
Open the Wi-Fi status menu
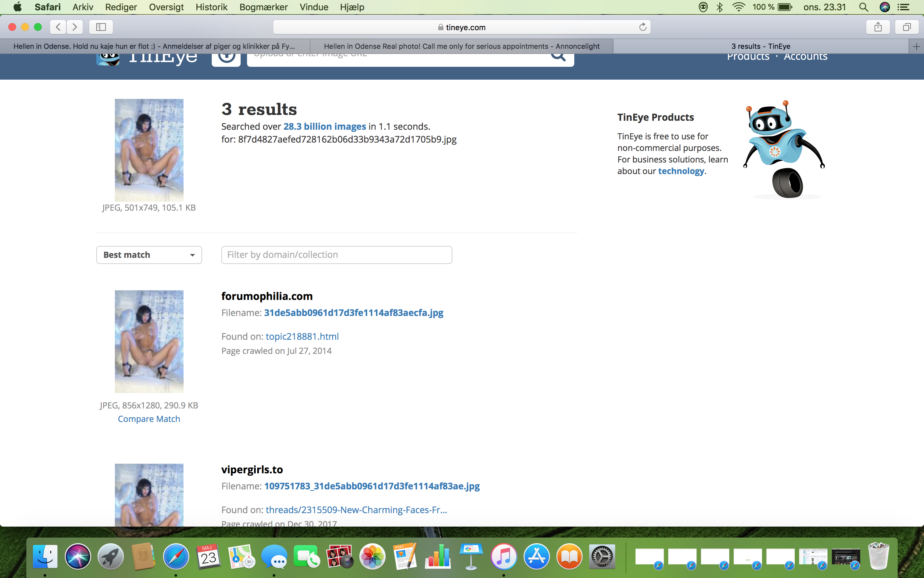(x=739, y=7)
